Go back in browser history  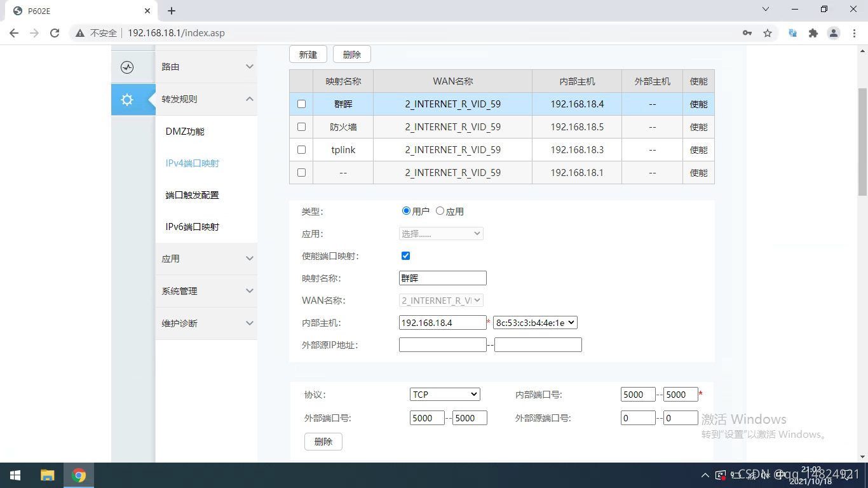point(15,33)
